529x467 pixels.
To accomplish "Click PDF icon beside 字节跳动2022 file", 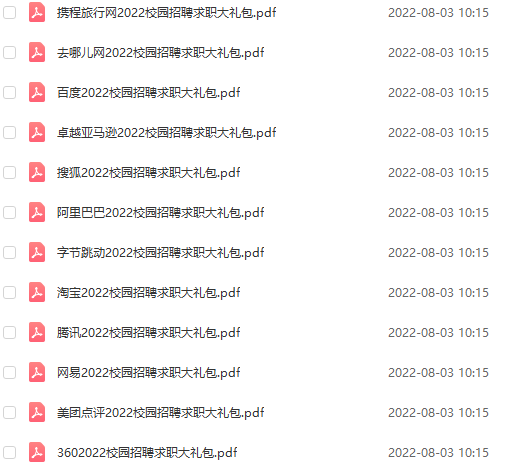I will pyautogui.click(x=37, y=252).
